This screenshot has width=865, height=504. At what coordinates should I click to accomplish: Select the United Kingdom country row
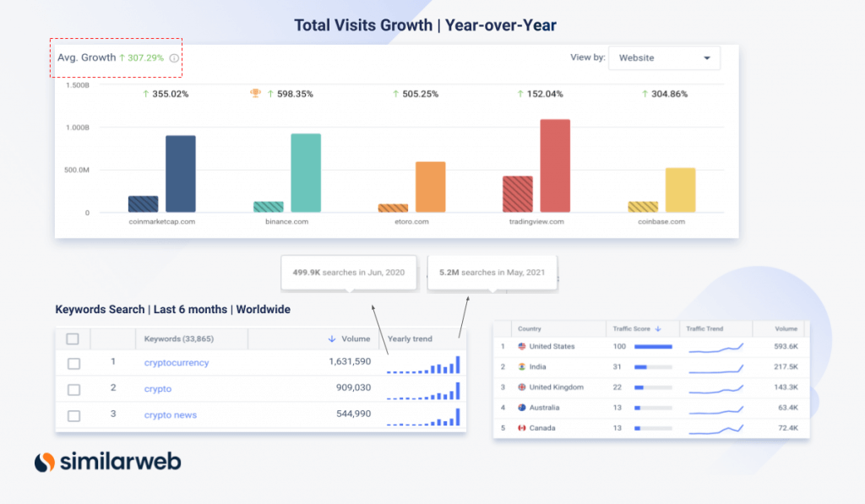click(651, 387)
